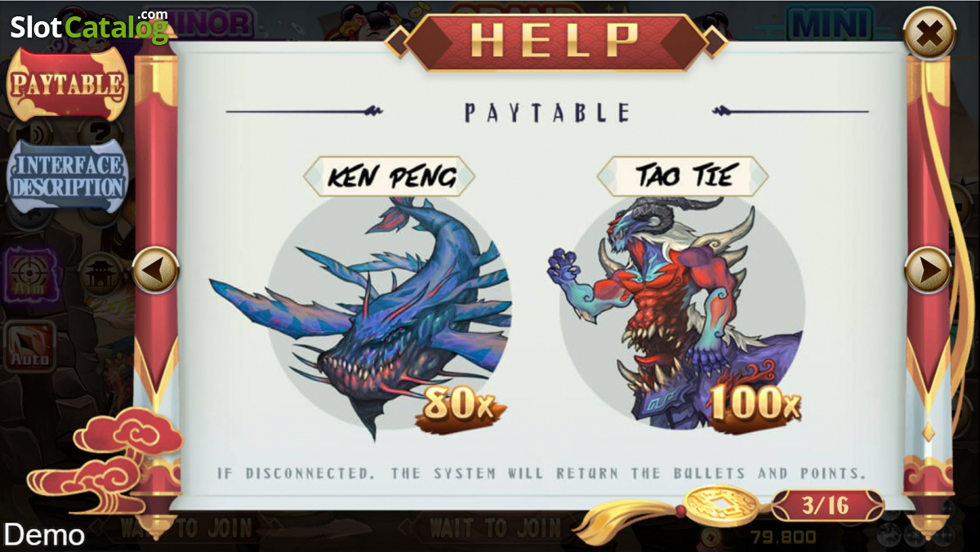The height and width of the screenshot is (552, 980).
Task: Click the 80x payout badge
Action: pyautogui.click(x=460, y=406)
